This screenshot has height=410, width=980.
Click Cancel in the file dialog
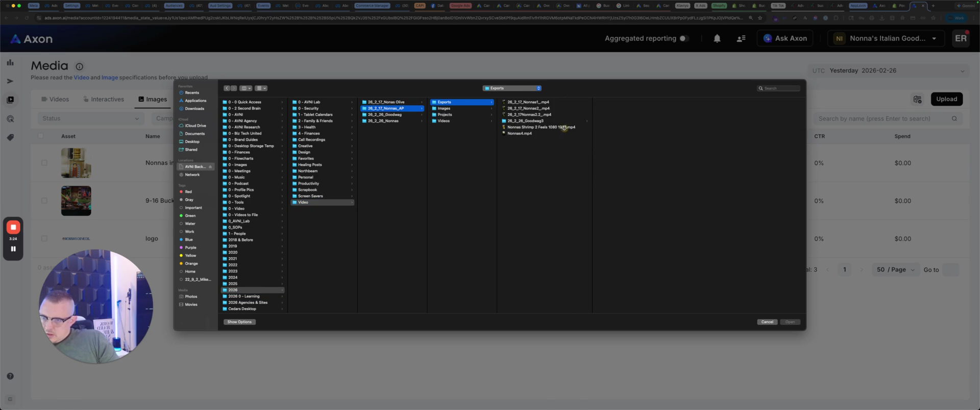(767, 322)
